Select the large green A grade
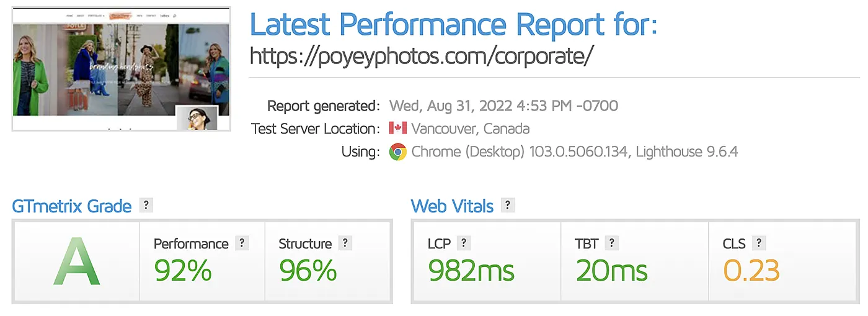 (76, 261)
